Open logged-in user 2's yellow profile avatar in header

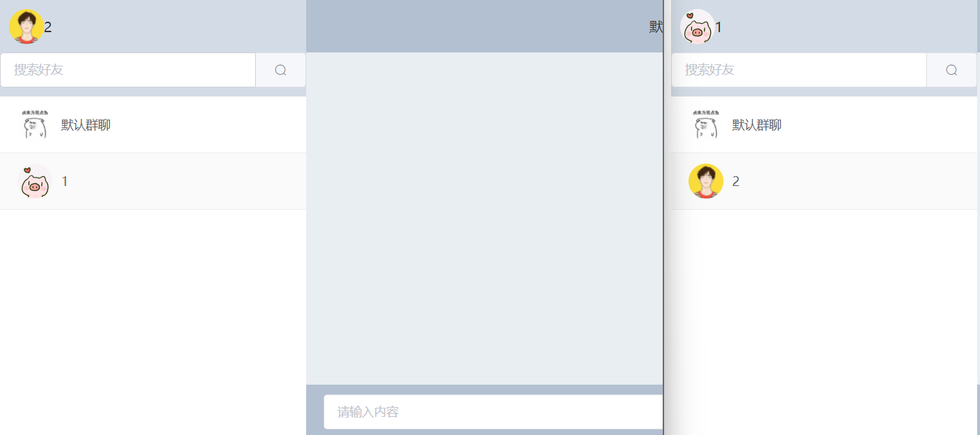[27, 27]
